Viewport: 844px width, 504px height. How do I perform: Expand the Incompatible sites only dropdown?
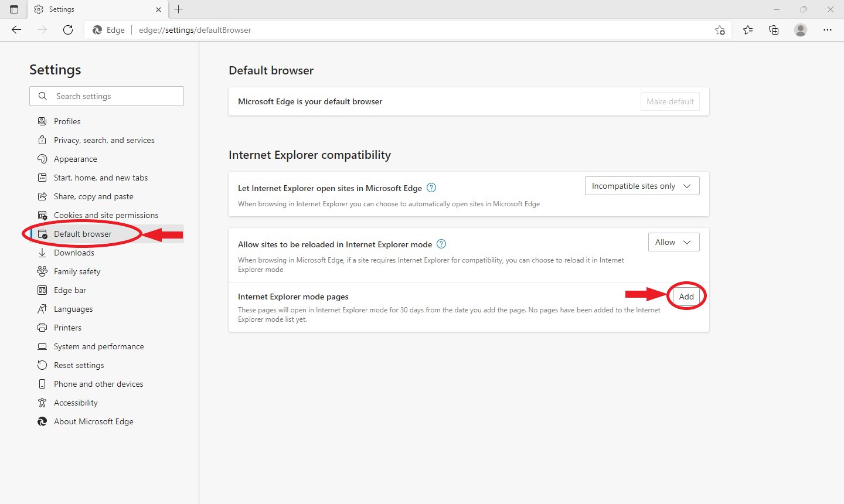coord(642,186)
